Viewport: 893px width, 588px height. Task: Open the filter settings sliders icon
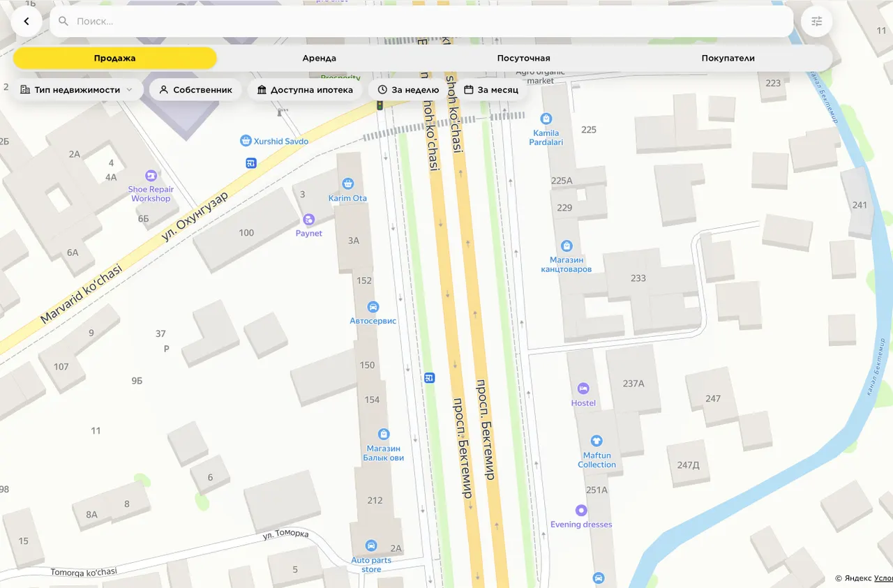(x=817, y=22)
